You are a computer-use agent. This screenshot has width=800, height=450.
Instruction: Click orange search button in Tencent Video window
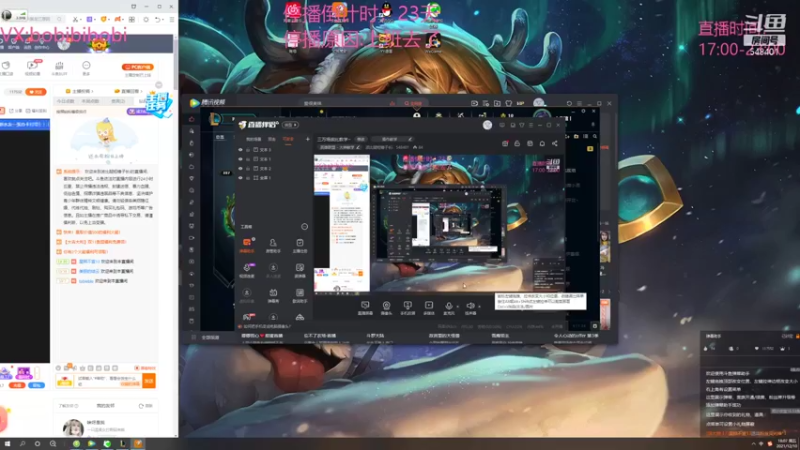point(414,103)
